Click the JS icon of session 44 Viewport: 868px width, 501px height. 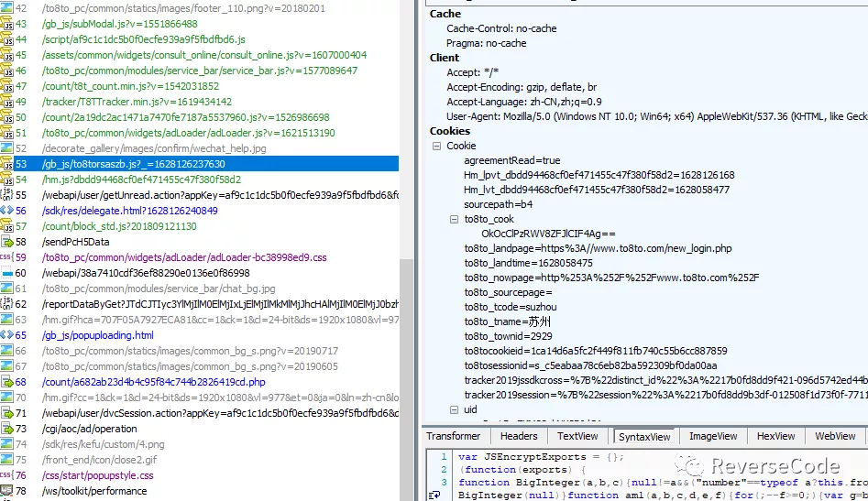point(6,39)
